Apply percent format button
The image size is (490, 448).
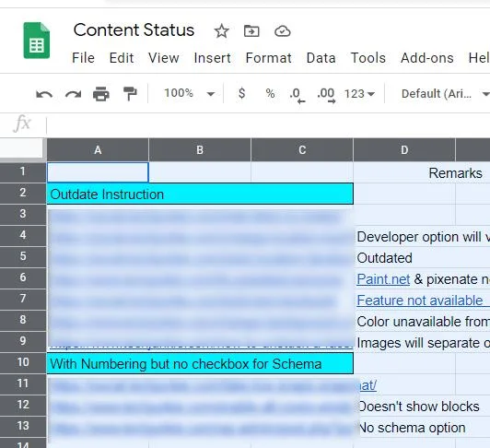(270, 93)
